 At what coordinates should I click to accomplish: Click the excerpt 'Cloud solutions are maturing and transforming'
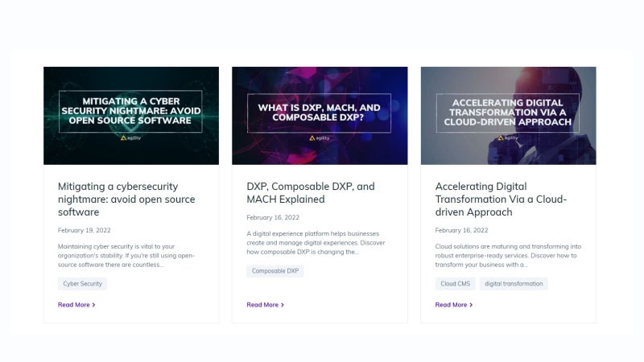click(x=508, y=255)
